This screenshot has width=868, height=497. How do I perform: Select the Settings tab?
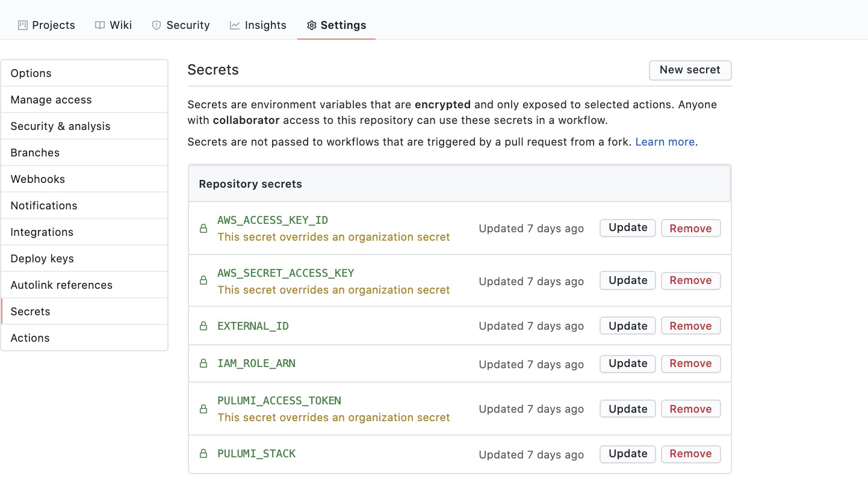coord(336,25)
